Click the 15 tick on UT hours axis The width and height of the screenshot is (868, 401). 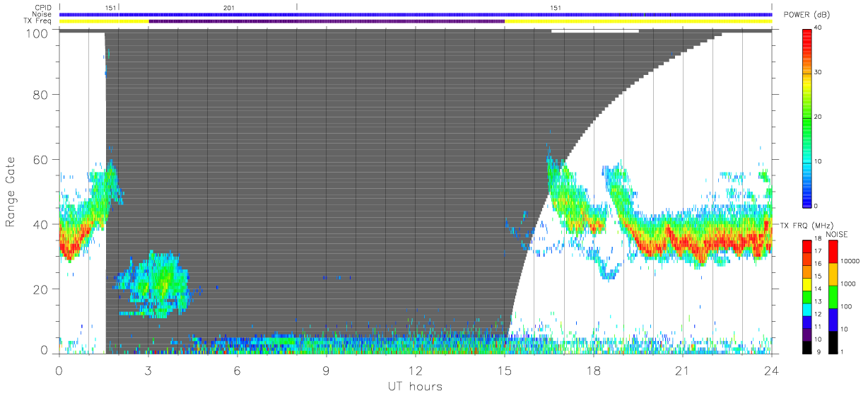pos(505,371)
